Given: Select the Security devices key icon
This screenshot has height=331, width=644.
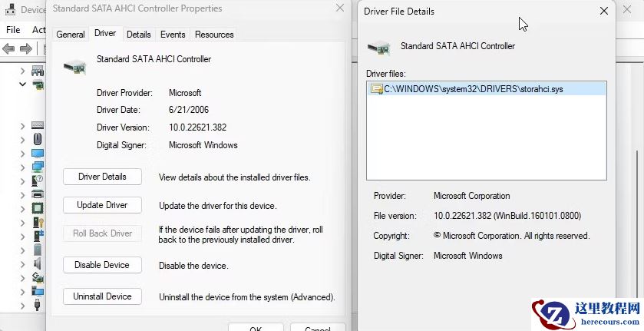Looking at the screenshot, I should point(38,223).
